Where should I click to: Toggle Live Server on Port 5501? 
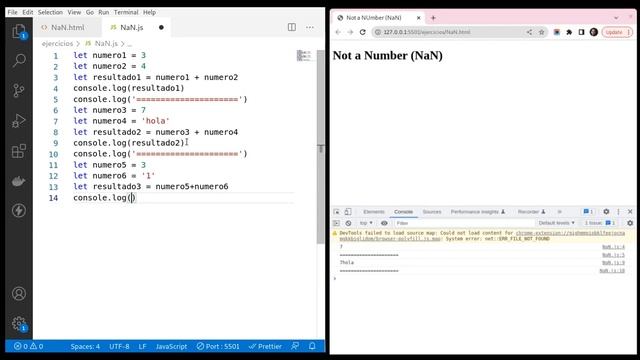[x=218, y=347]
